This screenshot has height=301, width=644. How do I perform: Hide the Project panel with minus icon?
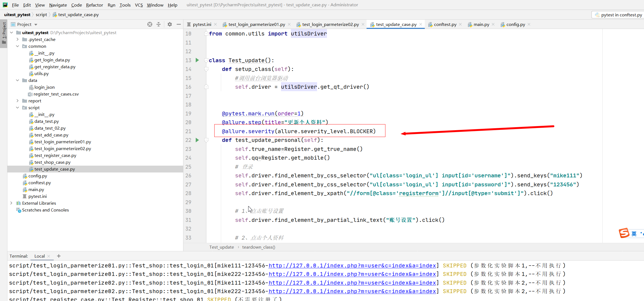pyautogui.click(x=179, y=24)
